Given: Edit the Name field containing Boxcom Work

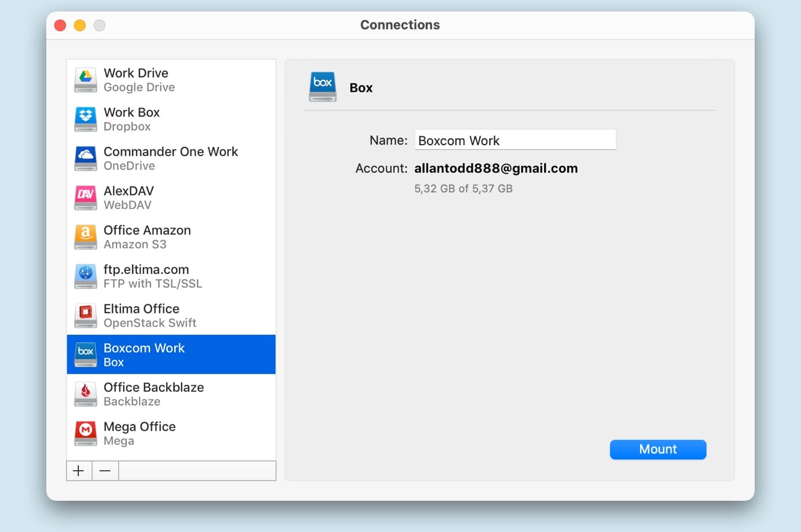Looking at the screenshot, I should (515, 140).
